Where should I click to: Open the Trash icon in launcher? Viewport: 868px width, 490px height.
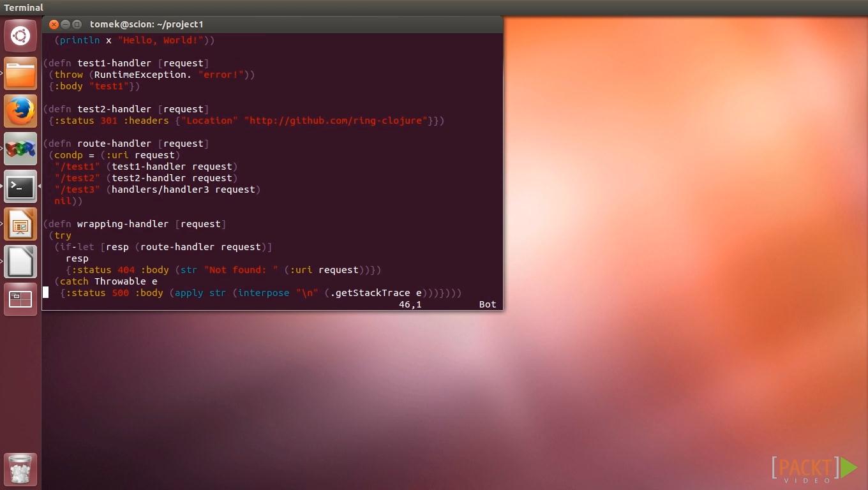pyautogui.click(x=20, y=470)
